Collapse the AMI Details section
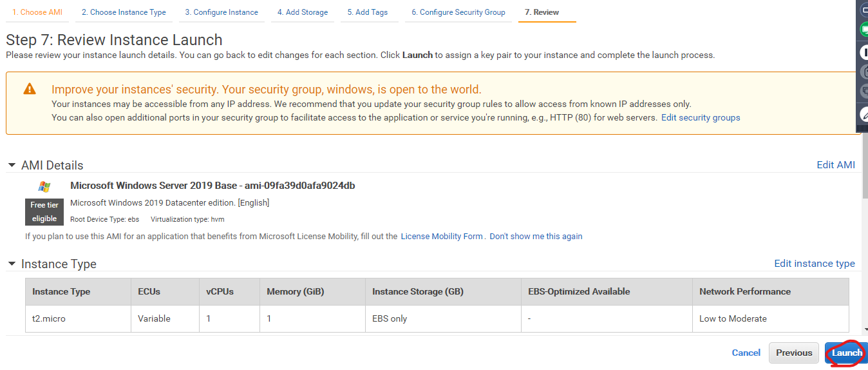 (x=12, y=165)
